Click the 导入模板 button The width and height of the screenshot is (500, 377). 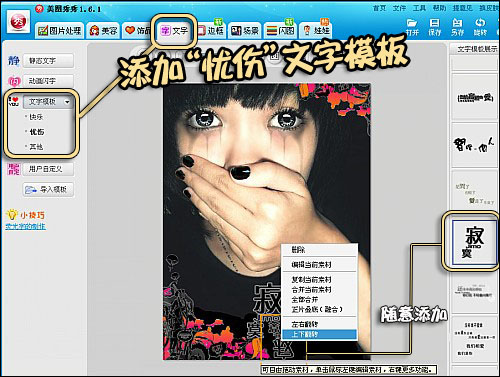[48, 190]
